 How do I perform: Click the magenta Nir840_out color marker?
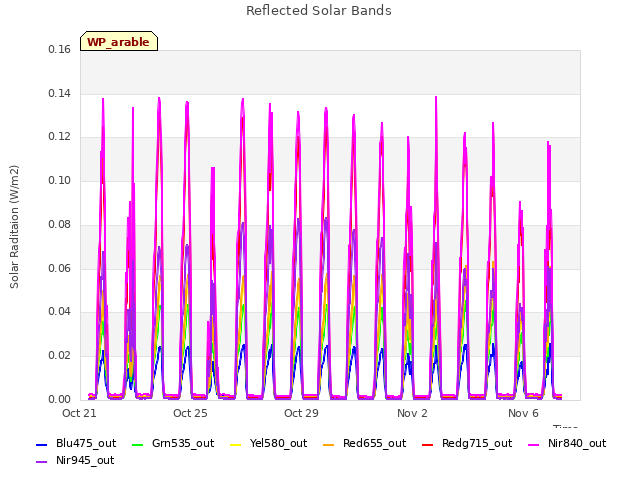pyautogui.click(x=533, y=444)
